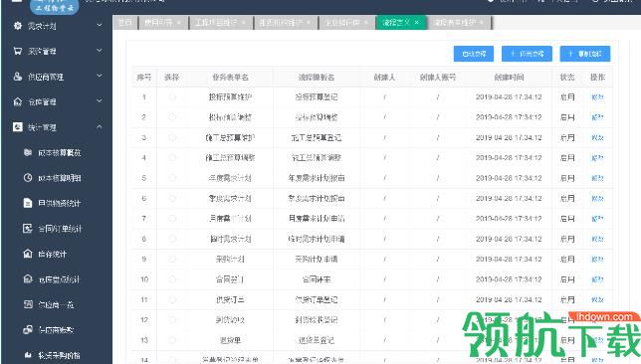Image resolution: width=641 pixels, height=364 pixels.
Task: Click the rightmost blue plus button
Action: 585,54
